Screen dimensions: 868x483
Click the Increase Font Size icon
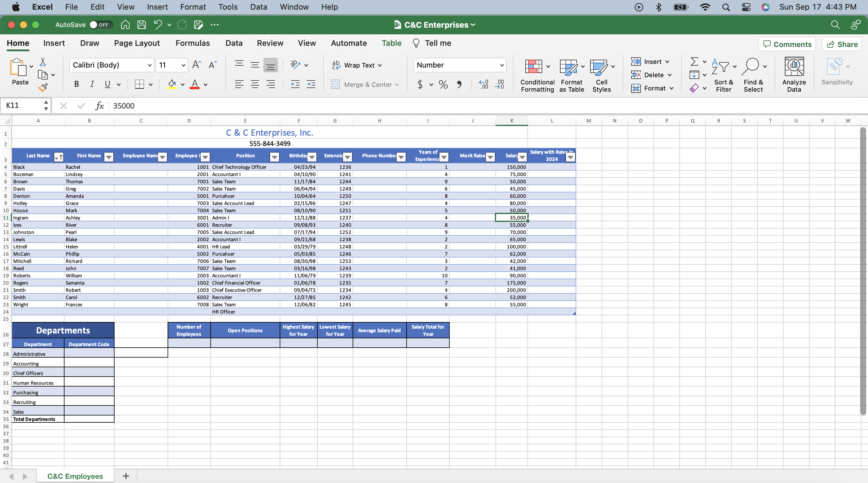tap(197, 65)
